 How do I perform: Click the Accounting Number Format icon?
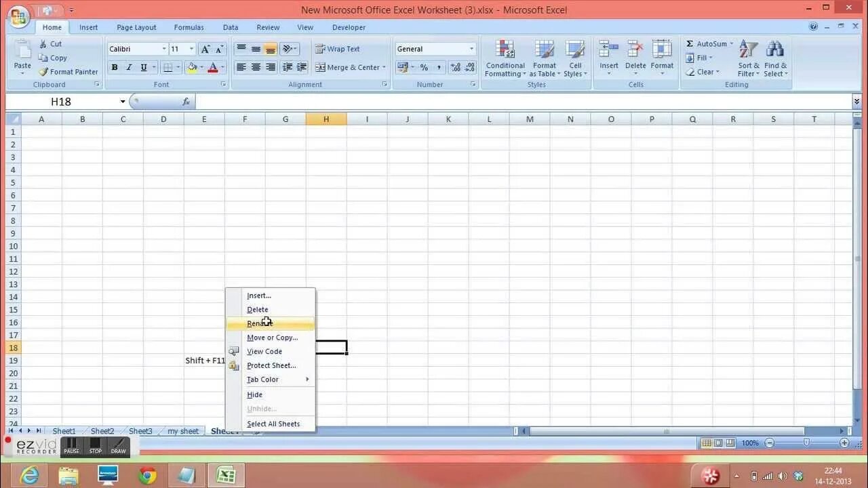tap(403, 67)
